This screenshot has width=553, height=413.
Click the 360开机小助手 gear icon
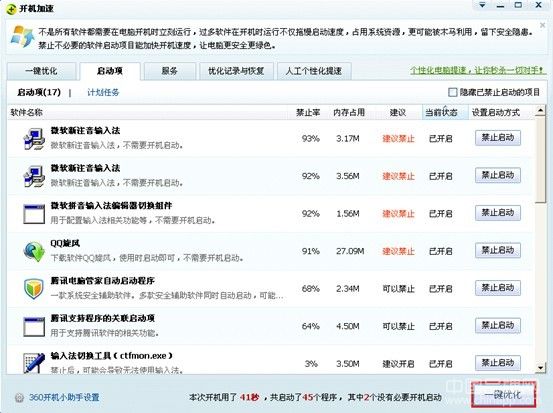pyautogui.click(x=19, y=398)
